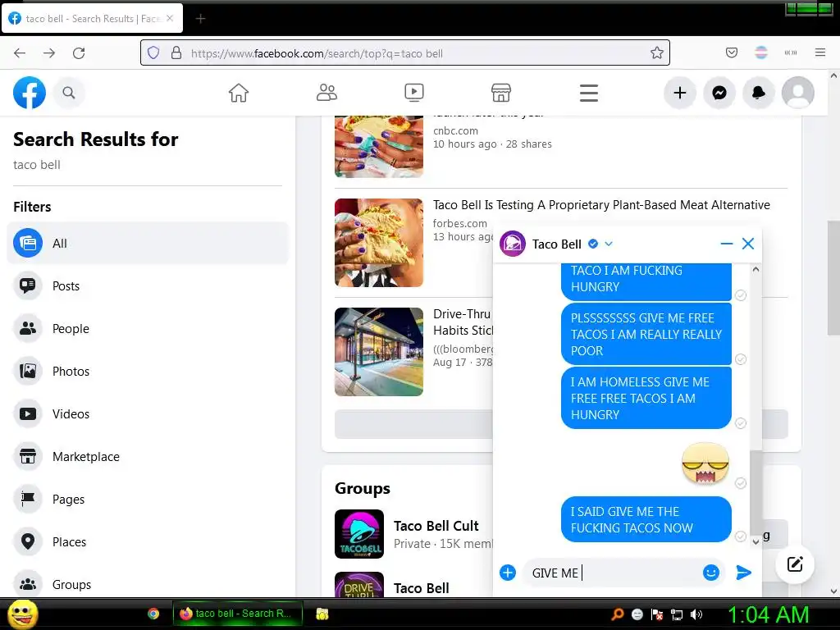Open the Friends icon in top navigation
840x630 pixels.
pos(326,93)
